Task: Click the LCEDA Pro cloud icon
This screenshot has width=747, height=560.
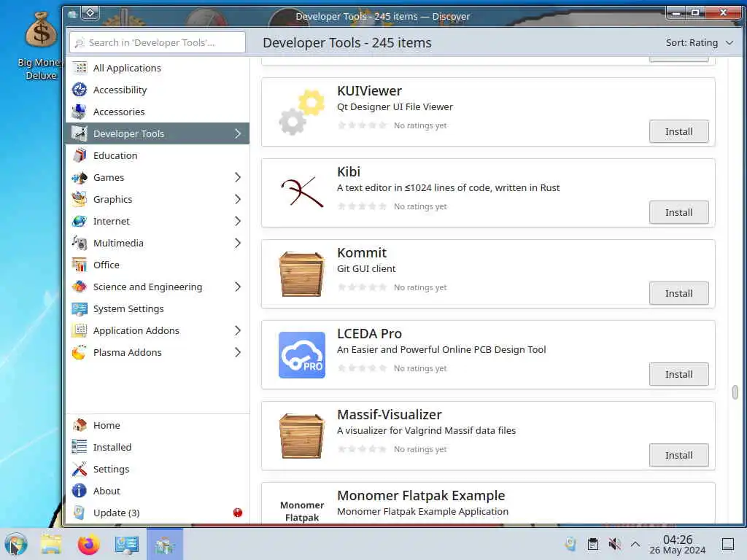Action: pyautogui.click(x=301, y=355)
